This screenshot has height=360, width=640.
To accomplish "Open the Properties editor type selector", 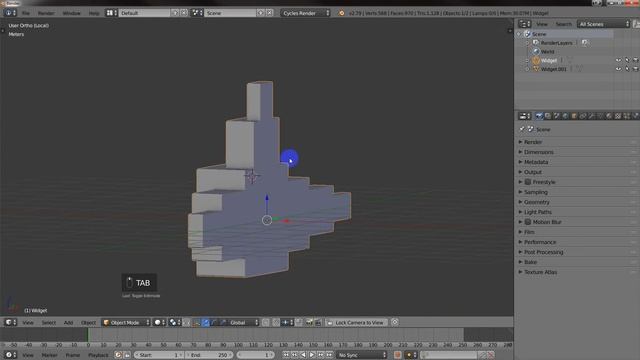I will 524,116.
